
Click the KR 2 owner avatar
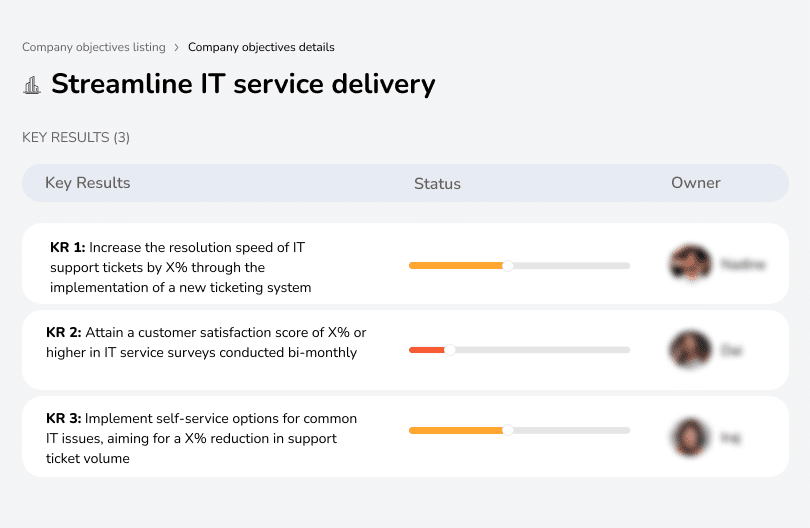690,349
